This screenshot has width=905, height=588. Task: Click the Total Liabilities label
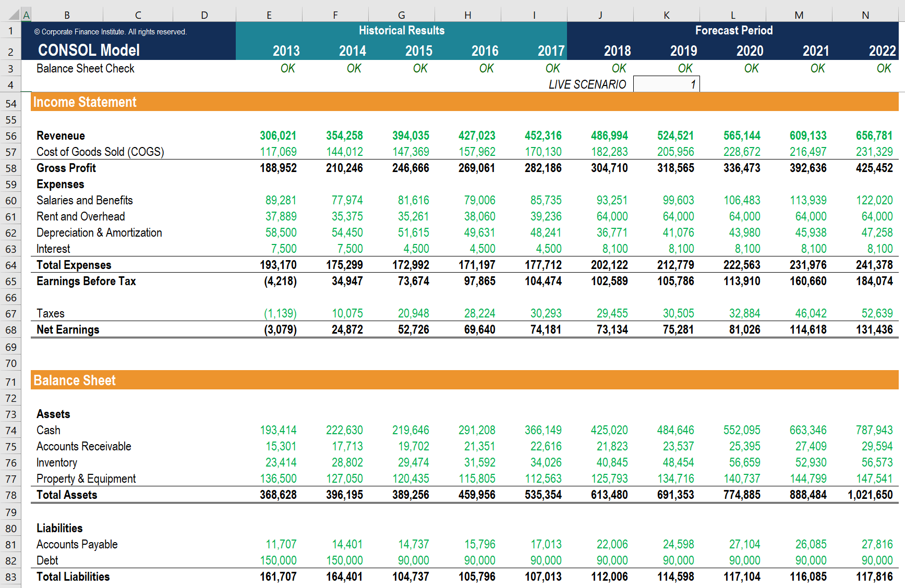point(73,577)
